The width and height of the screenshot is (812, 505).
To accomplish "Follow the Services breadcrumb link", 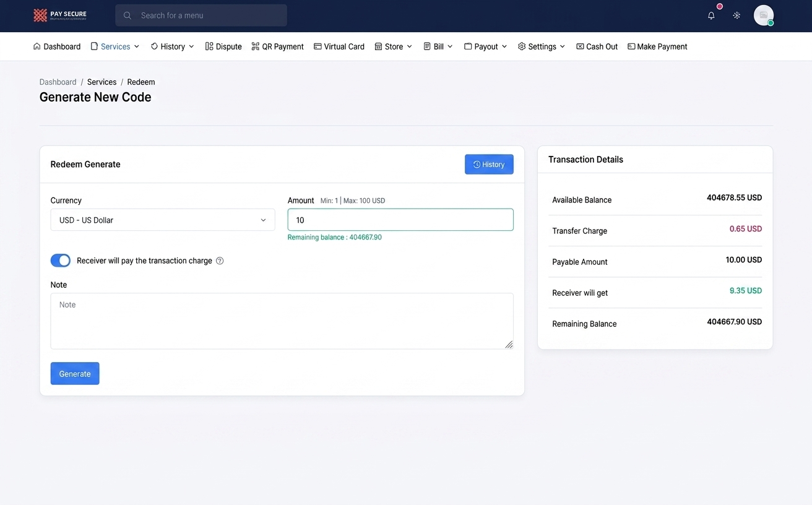I will click(x=102, y=82).
